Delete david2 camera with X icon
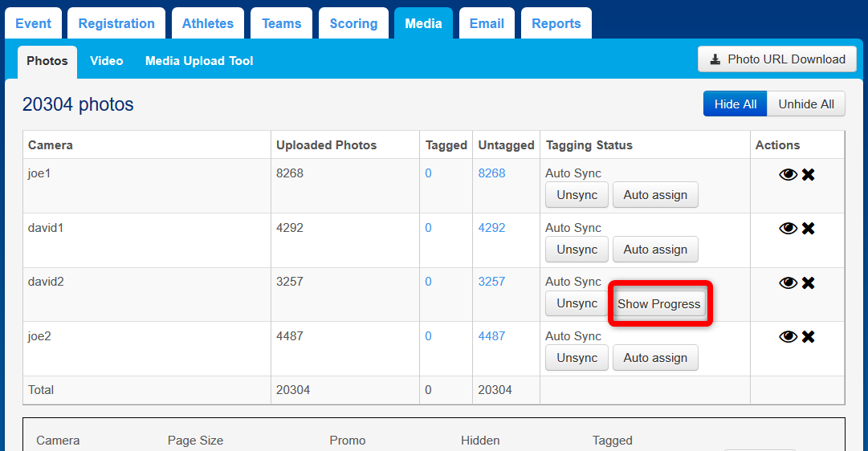The image size is (868, 451). coord(808,282)
